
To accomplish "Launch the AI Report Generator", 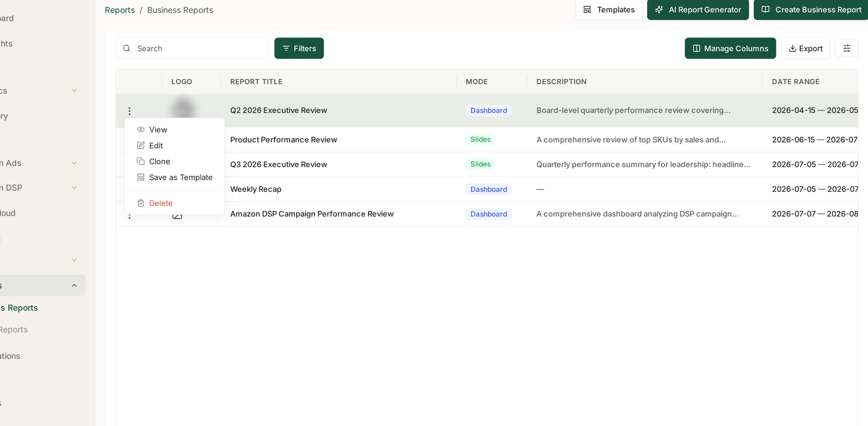I will coord(698,10).
